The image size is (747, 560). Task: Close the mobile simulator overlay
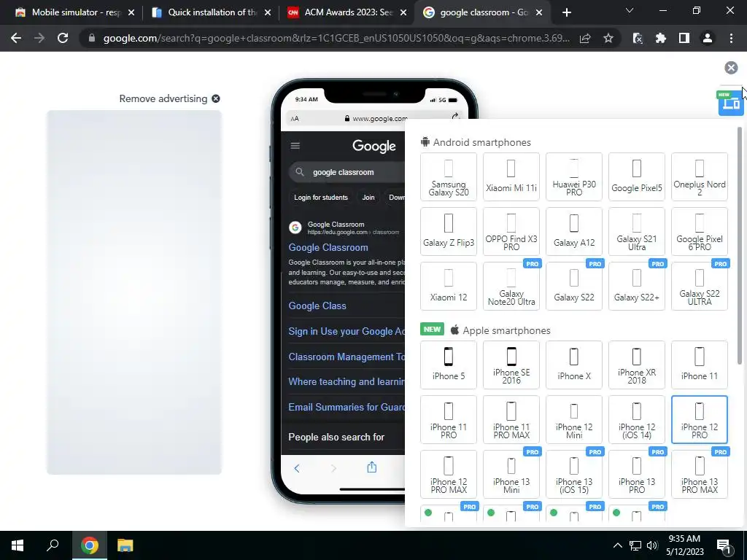[731, 68]
